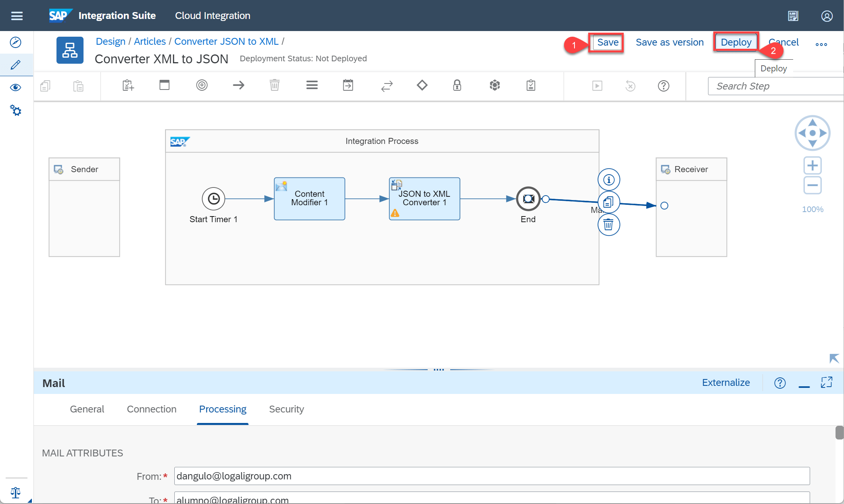This screenshot has height=504, width=844.
Task: Open Mail panel help icon
Action: click(780, 383)
